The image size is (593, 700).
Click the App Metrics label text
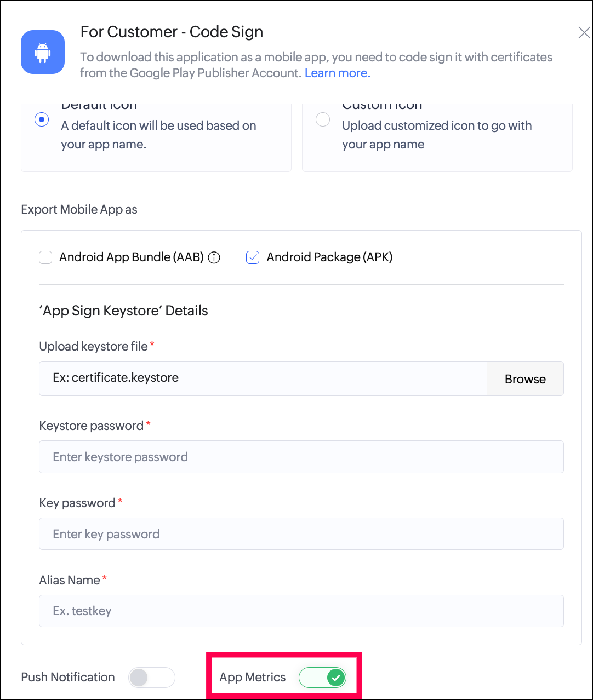252,678
